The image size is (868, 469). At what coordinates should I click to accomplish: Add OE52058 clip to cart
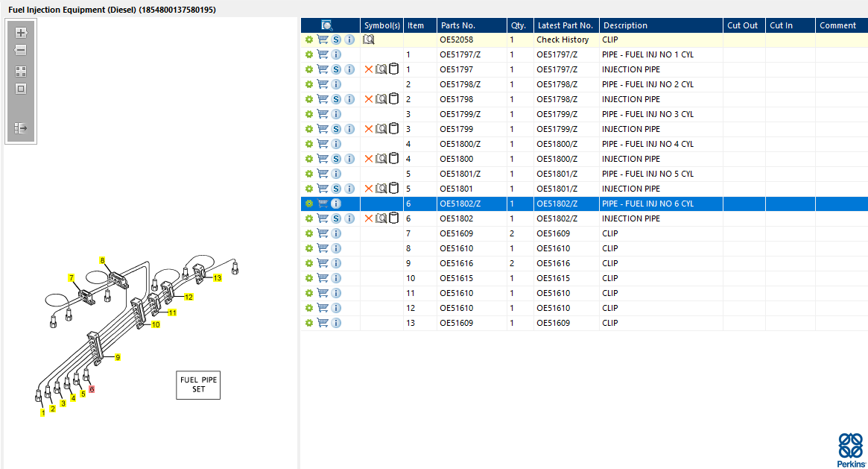pos(323,40)
